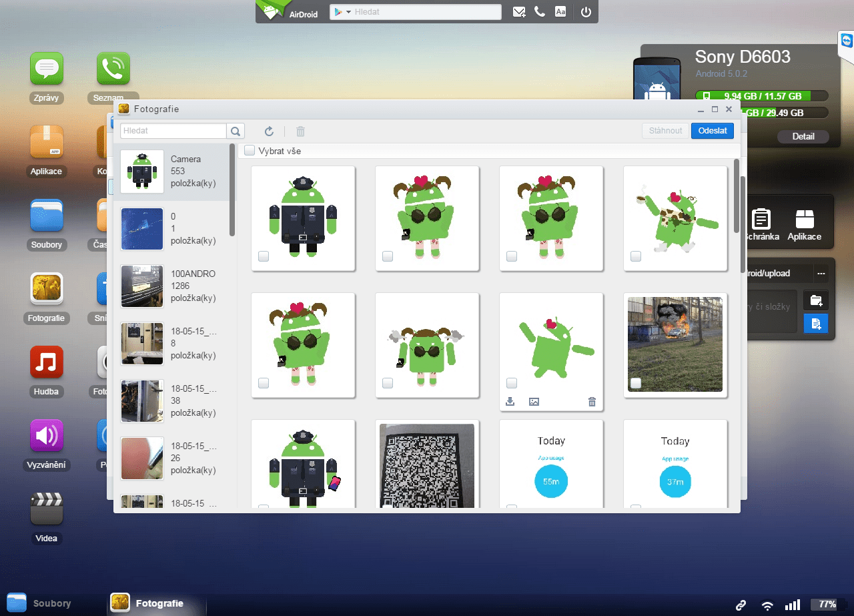Click the three-dots menu in upload panel
The width and height of the screenshot is (854, 616).
coord(821,273)
